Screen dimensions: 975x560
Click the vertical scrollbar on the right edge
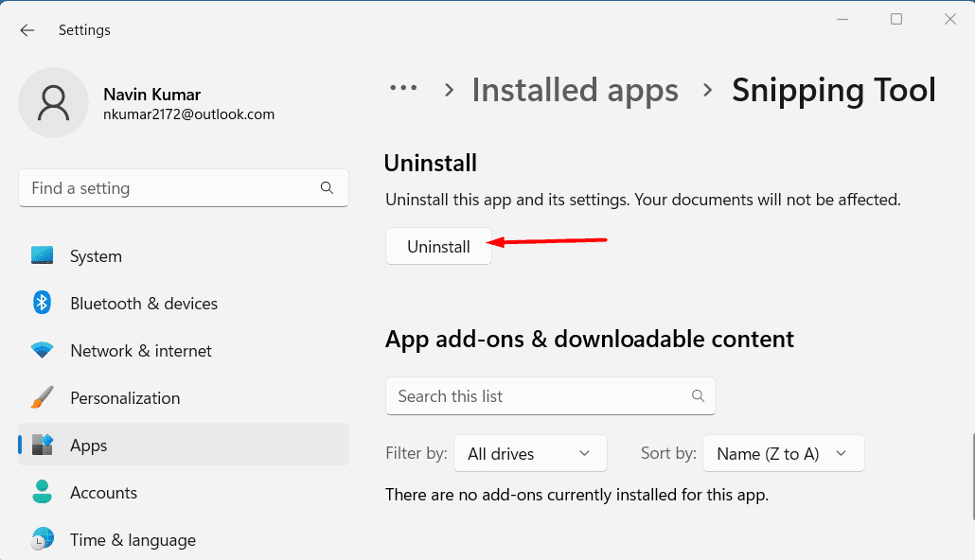coord(972,476)
